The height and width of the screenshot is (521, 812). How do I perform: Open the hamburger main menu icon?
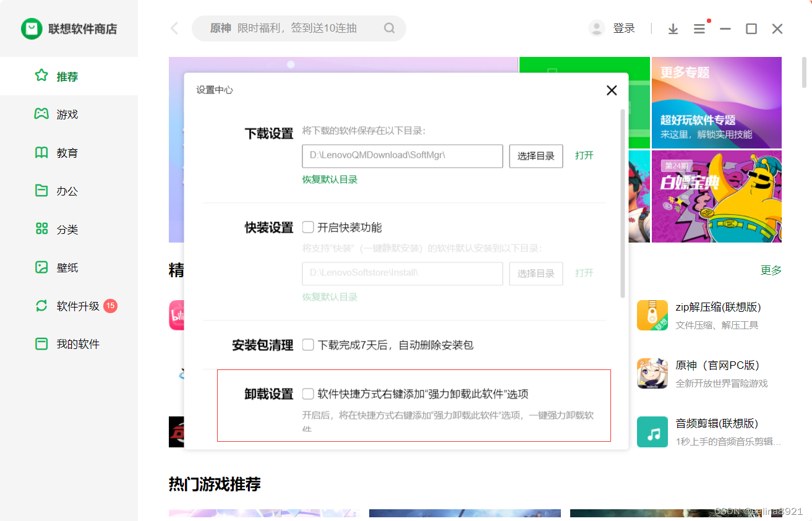click(699, 28)
